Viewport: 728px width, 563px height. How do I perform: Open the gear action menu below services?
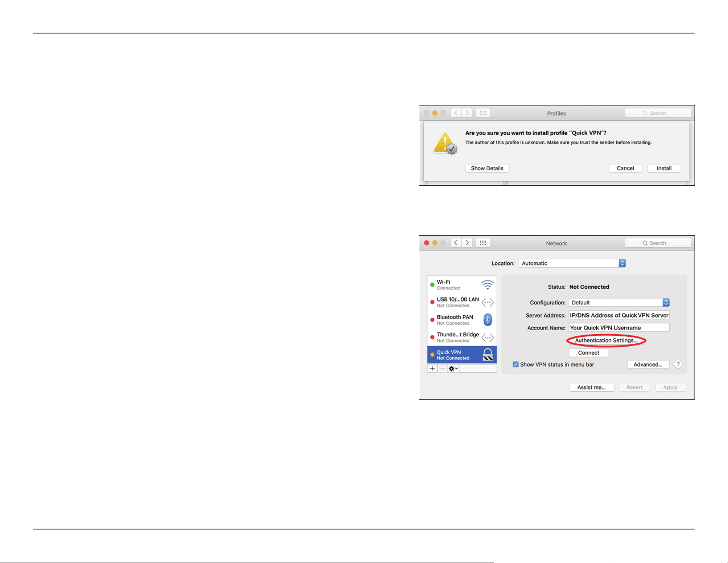click(454, 368)
